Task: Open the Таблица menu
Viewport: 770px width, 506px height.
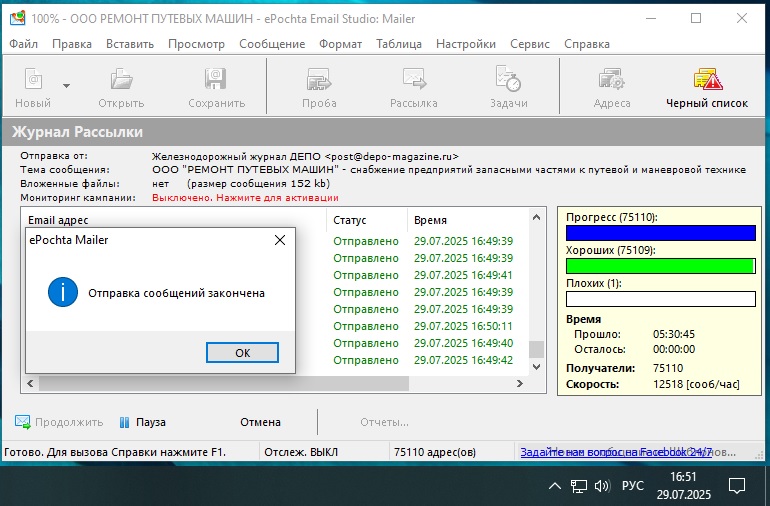Action: (x=399, y=44)
